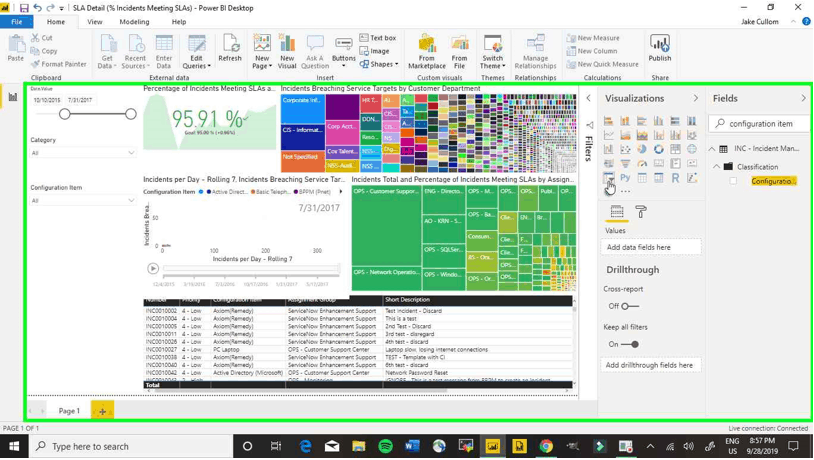The width and height of the screenshot is (814, 460).
Task: Check the Configuration Item field checkbox
Action: 733,181
